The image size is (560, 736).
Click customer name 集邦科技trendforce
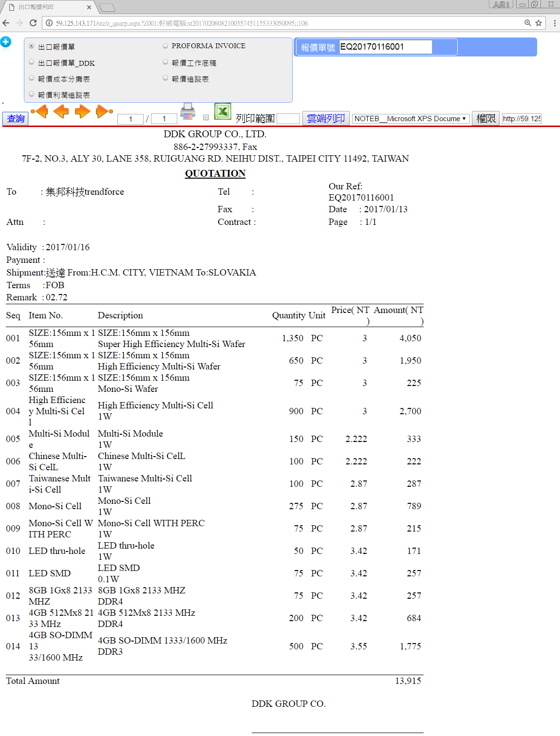85,192
